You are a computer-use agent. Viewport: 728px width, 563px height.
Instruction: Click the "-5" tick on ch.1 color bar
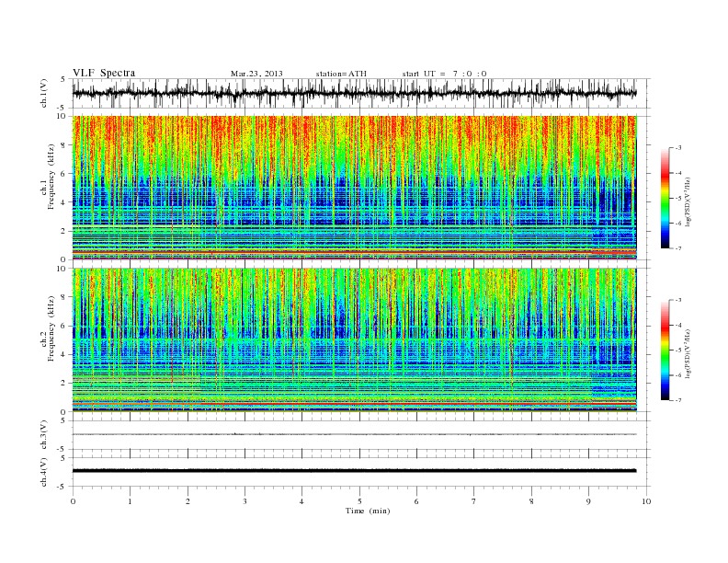click(x=678, y=199)
